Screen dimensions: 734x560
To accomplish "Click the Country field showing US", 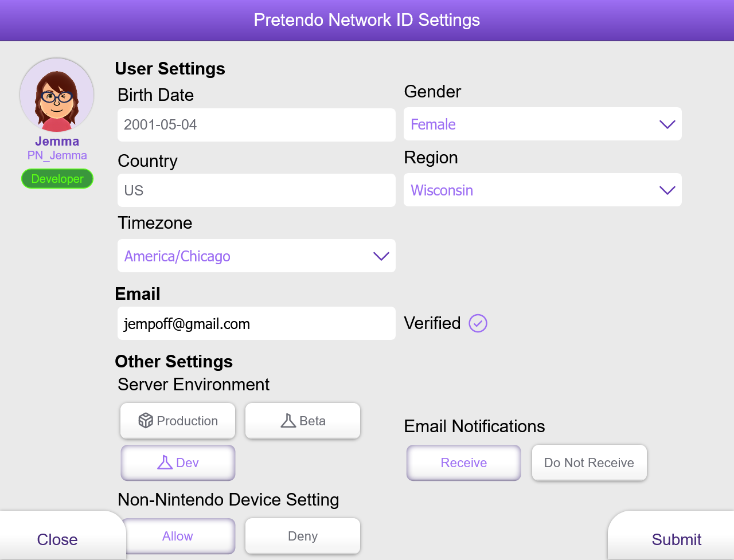I will point(256,190).
